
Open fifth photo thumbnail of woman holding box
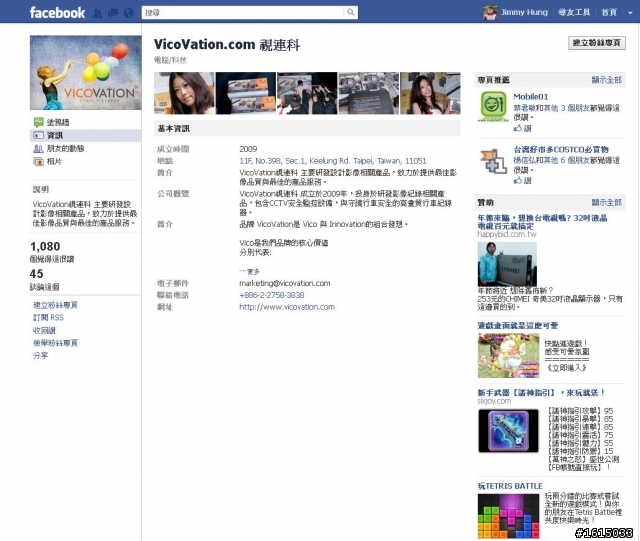(x=430, y=93)
